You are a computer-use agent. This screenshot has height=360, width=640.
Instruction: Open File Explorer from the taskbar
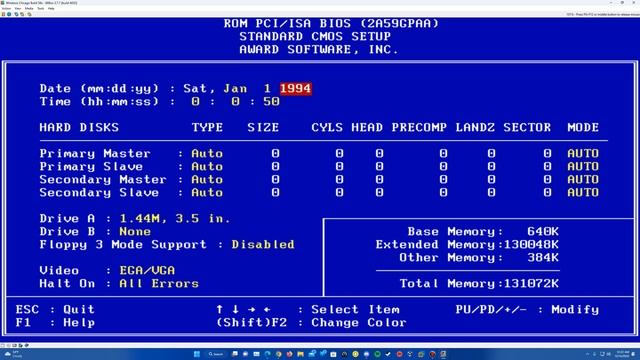300,354
